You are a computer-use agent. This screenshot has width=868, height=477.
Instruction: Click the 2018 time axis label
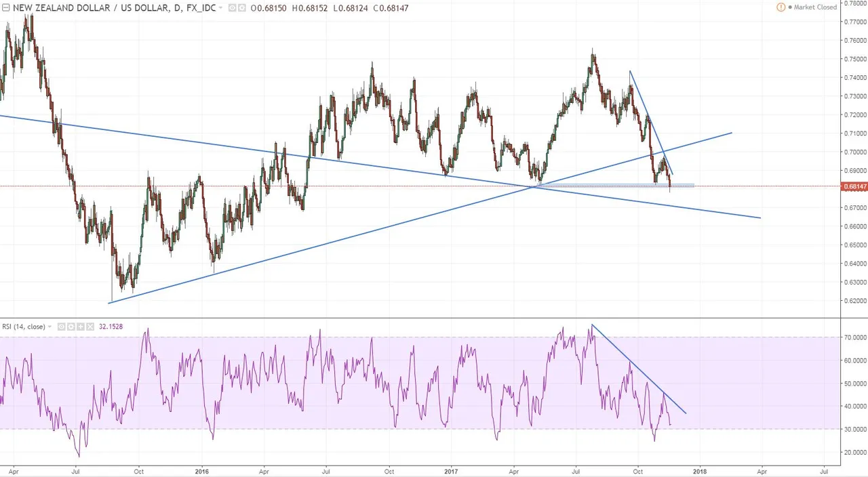(700, 470)
